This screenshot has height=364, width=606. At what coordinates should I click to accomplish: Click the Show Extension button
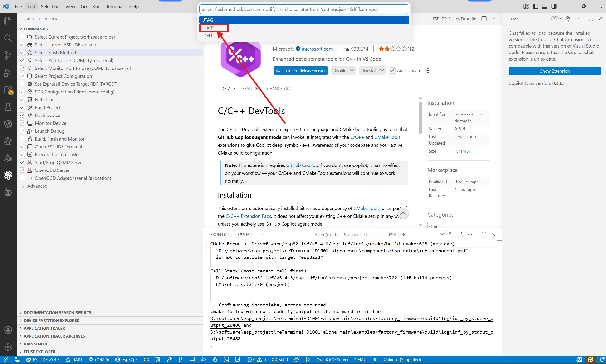pos(554,71)
